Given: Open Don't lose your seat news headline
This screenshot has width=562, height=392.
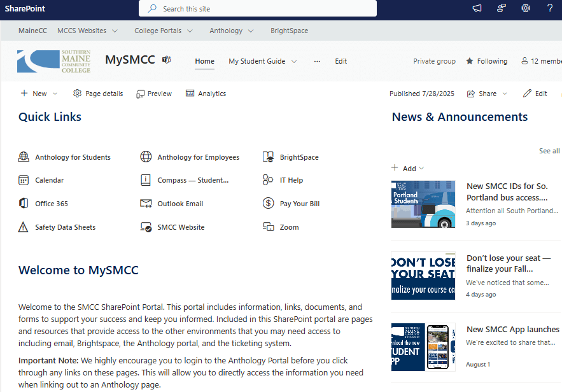Looking at the screenshot, I should click(x=509, y=263).
